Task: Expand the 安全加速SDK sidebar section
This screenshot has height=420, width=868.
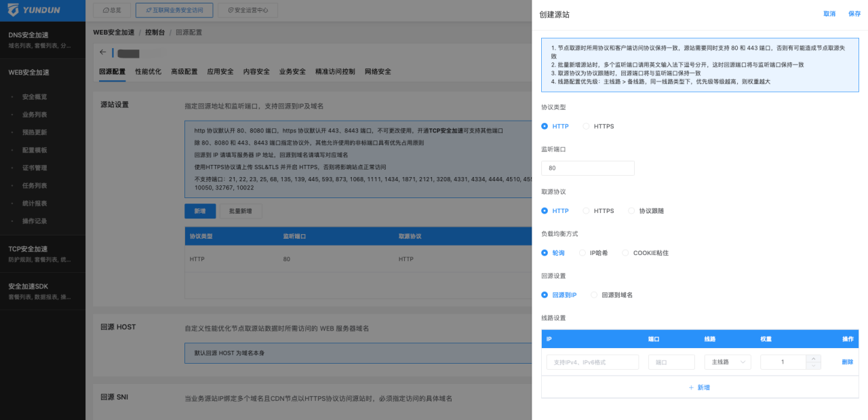Action: coord(42,290)
